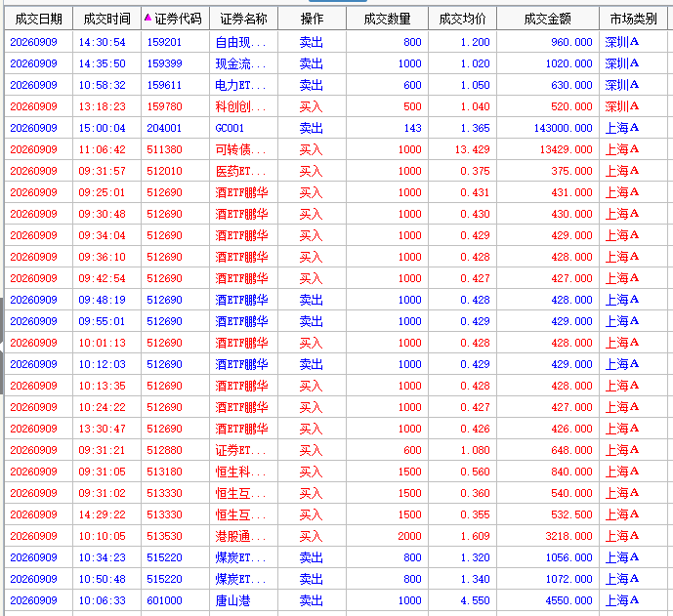Click the 证券名称 column header
The width and height of the screenshot is (673, 616).
(244, 19)
